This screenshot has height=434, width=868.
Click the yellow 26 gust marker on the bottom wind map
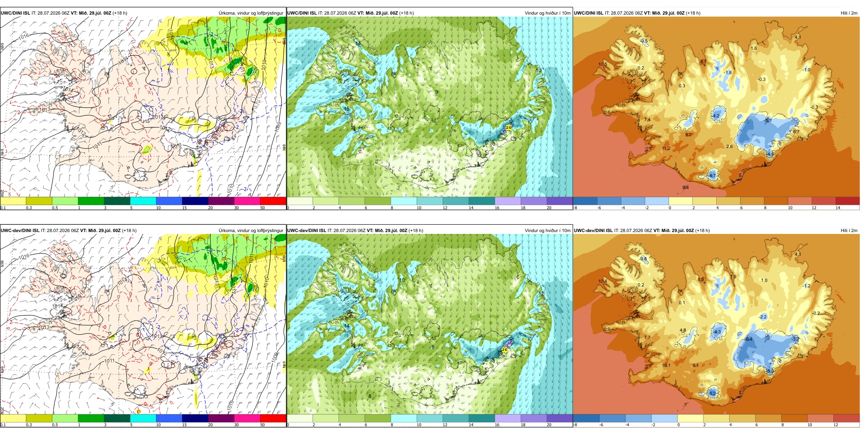(504, 350)
